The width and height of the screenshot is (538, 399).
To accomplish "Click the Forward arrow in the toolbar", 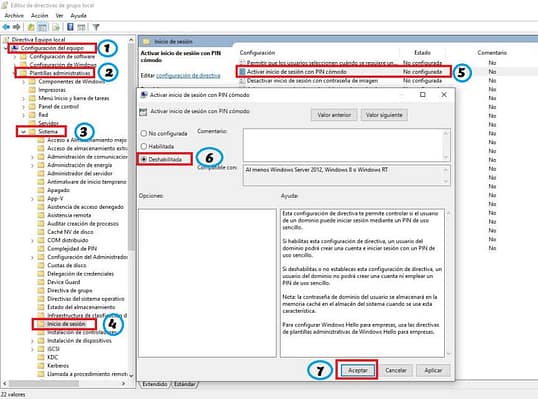I will click(16, 27).
